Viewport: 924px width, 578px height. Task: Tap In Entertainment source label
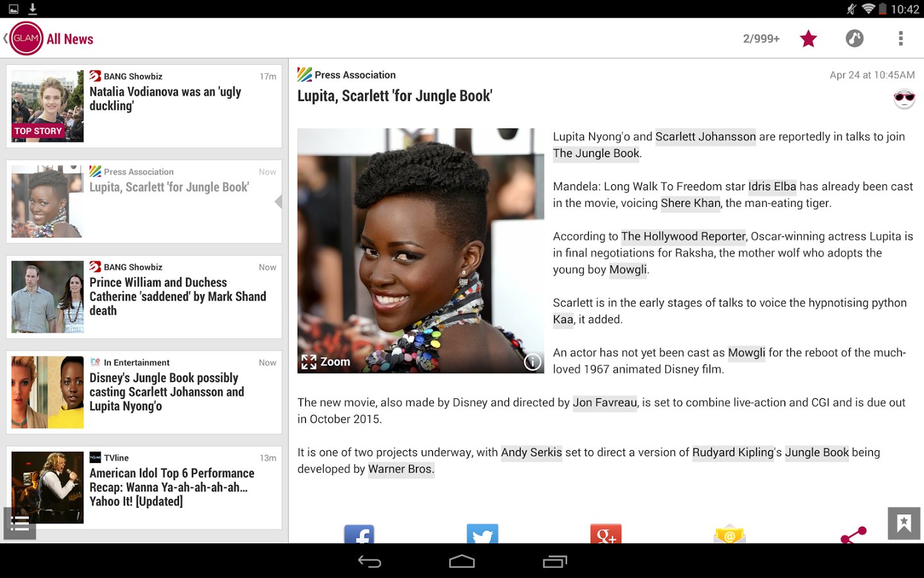click(x=130, y=363)
